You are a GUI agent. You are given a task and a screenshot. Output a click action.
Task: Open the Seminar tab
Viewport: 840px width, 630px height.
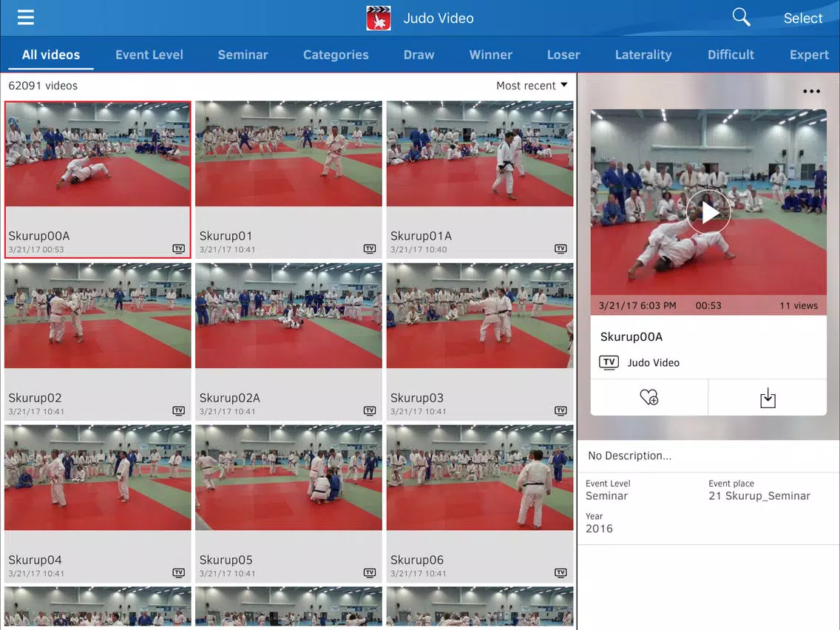click(x=243, y=55)
